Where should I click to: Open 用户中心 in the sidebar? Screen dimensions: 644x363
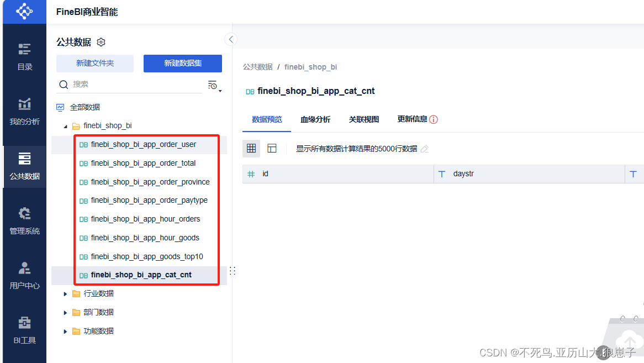click(x=24, y=276)
